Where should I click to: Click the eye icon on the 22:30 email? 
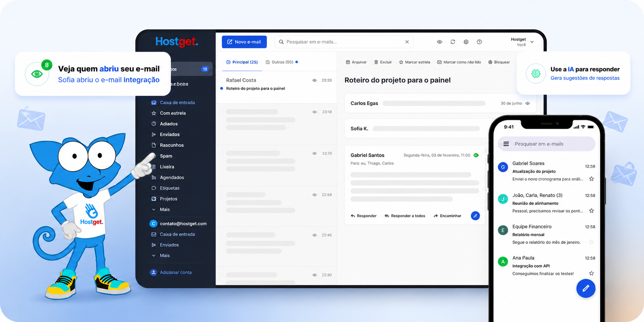(x=314, y=275)
